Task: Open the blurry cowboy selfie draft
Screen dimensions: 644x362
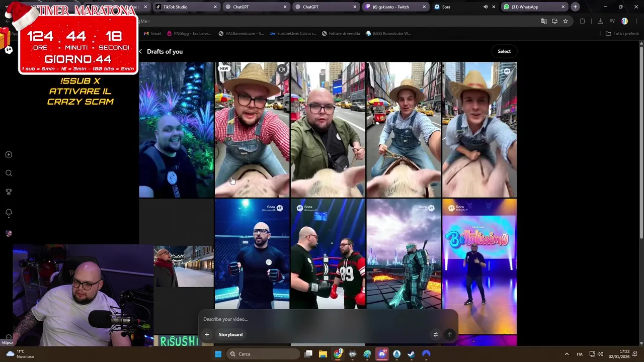Action: [x=479, y=130]
